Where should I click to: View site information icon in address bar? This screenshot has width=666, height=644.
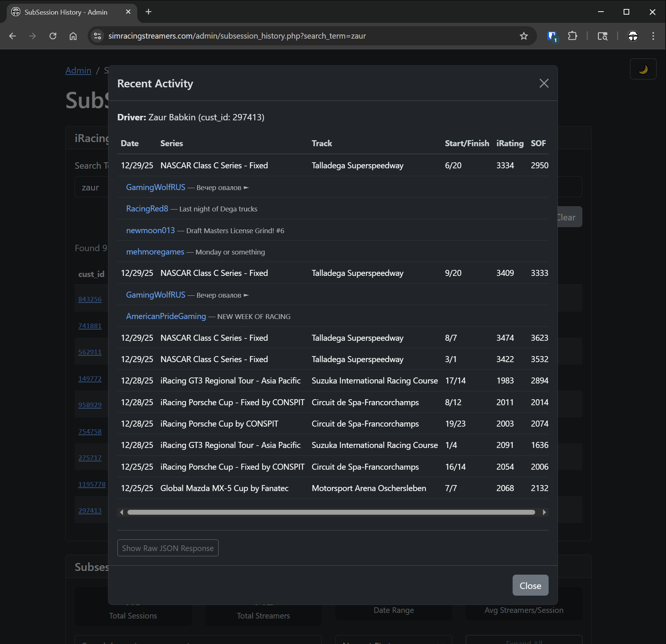[97, 36]
